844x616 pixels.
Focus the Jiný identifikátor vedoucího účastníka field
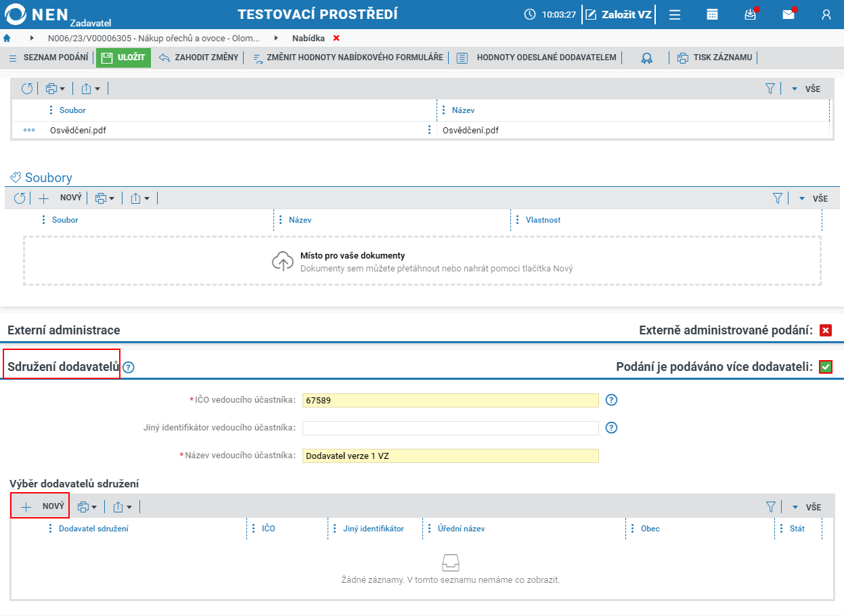451,428
